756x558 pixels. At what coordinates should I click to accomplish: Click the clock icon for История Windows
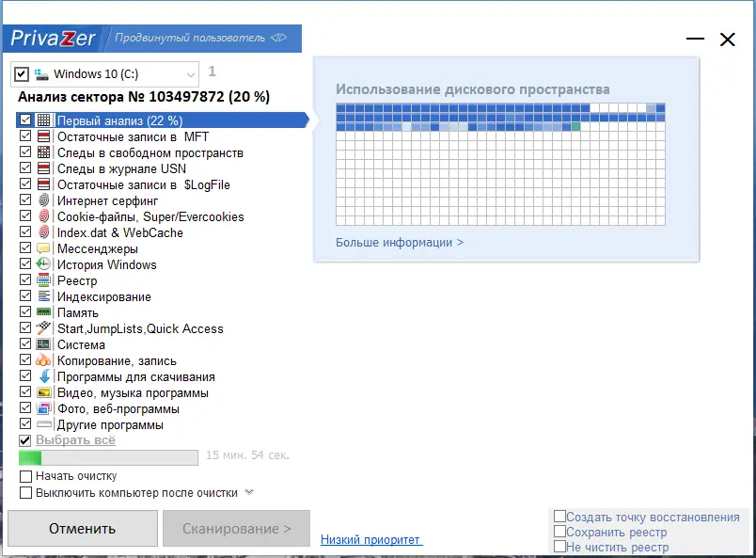coord(43,264)
